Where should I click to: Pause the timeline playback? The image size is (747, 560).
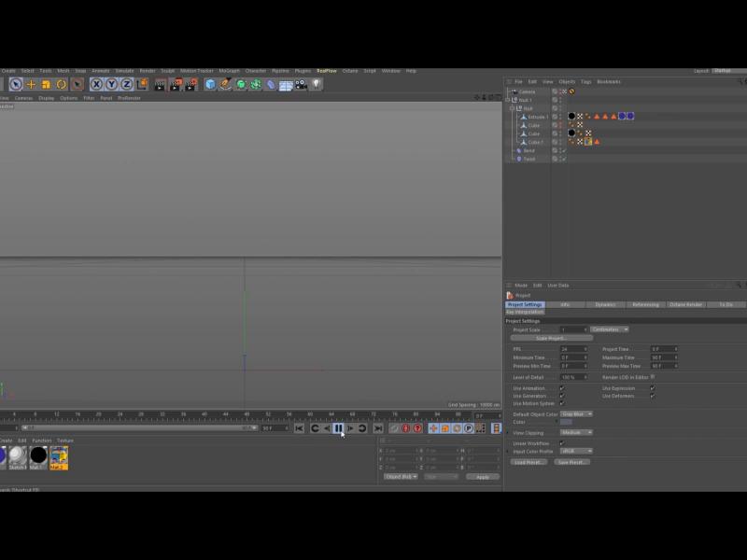[x=338, y=428]
